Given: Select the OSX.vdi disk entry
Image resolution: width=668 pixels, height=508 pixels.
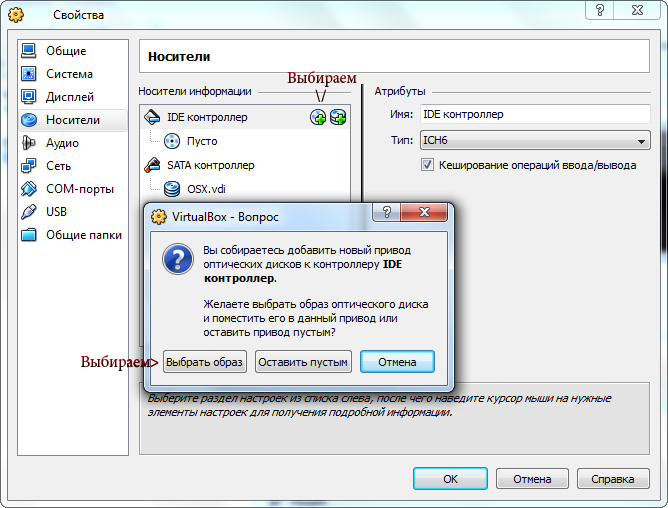Looking at the screenshot, I should pyautogui.click(x=206, y=189).
